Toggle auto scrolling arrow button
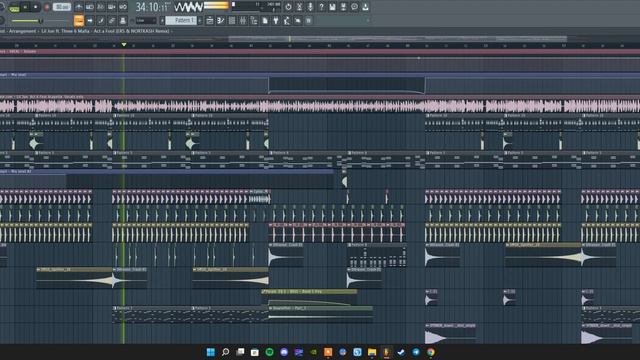 pos(90,20)
